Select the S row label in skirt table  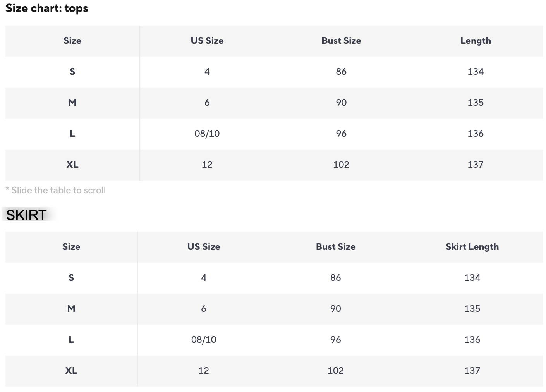(71, 278)
